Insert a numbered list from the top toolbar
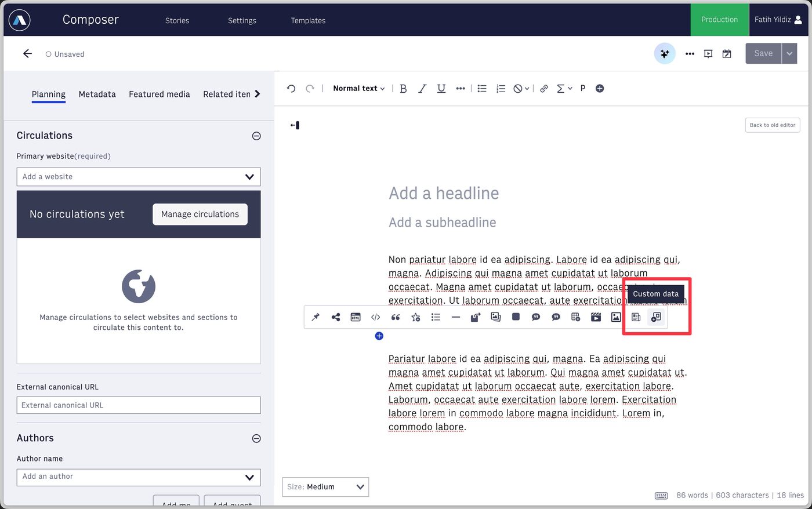 [x=501, y=89]
